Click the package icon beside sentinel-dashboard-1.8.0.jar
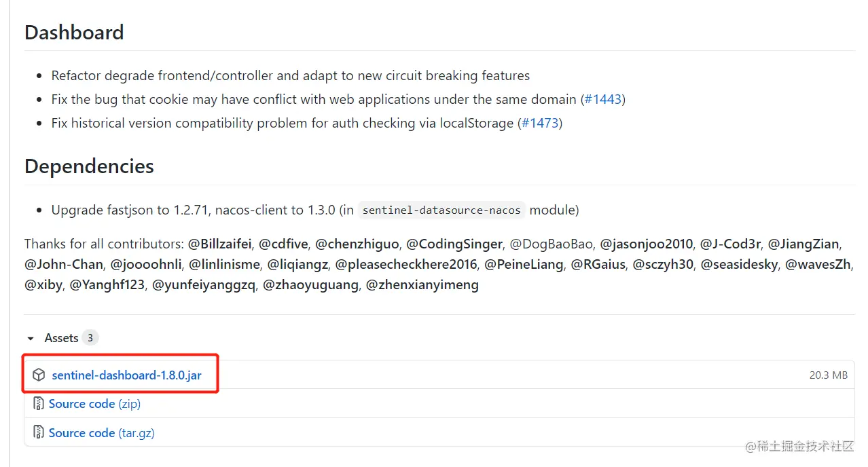Viewport: 868px width, 467px height. tap(39, 375)
